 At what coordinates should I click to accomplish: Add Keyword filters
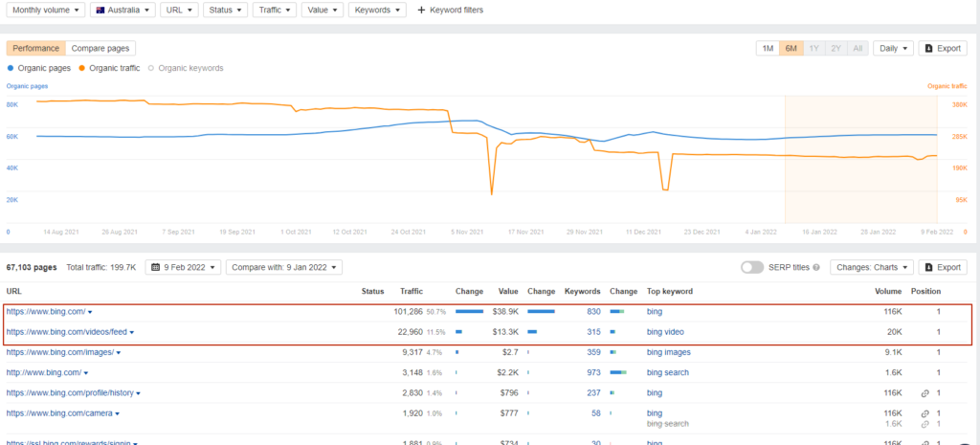(450, 10)
